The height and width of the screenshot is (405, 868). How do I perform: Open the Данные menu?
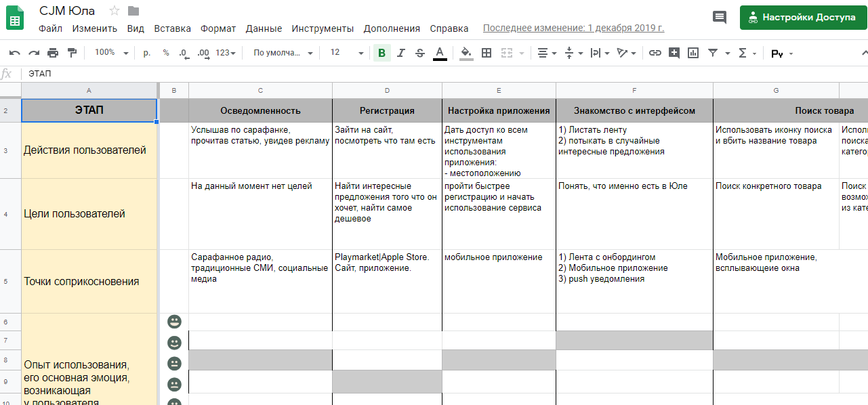click(x=264, y=28)
